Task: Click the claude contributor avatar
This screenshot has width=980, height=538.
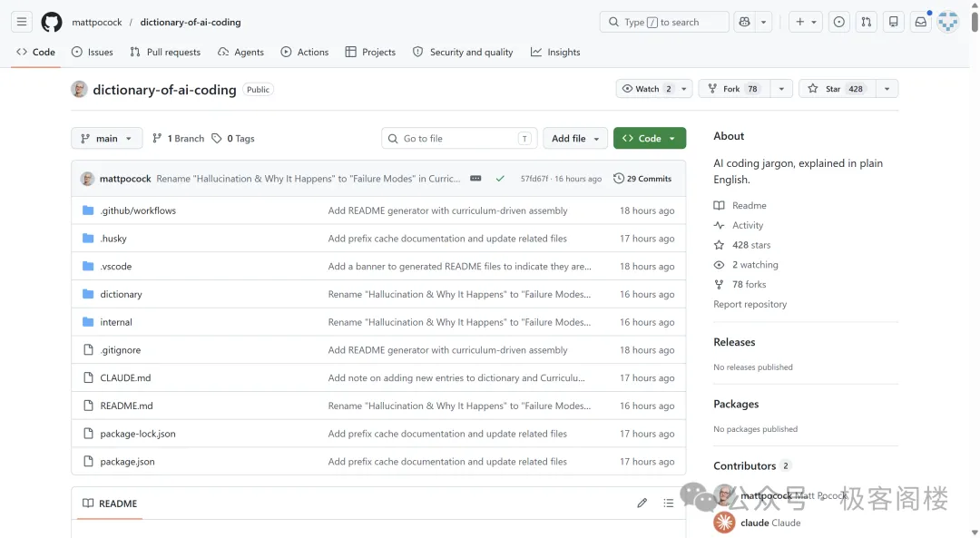Action: coord(724,523)
